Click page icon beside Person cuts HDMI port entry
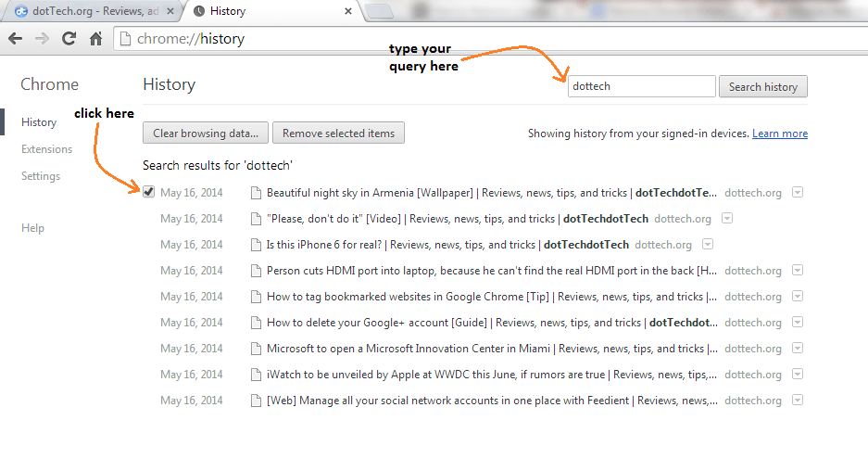Image resolution: width=868 pixels, height=471 pixels. 256,271
